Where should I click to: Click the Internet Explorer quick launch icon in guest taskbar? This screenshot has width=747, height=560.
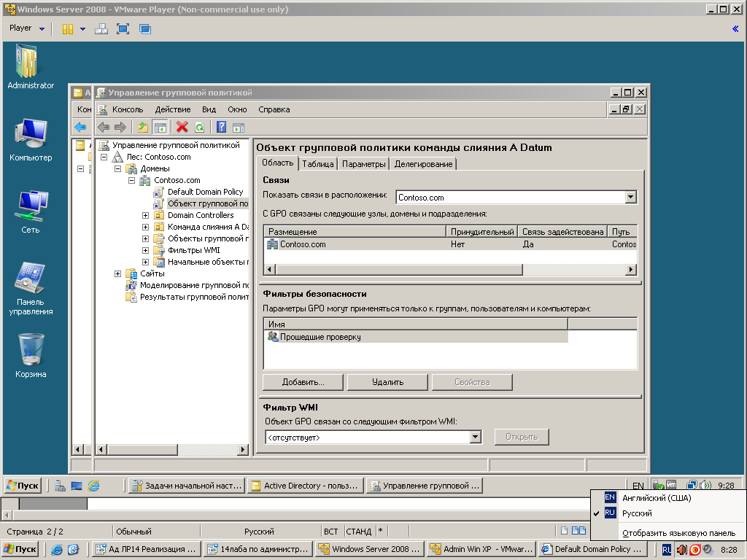tap(94, 486)
